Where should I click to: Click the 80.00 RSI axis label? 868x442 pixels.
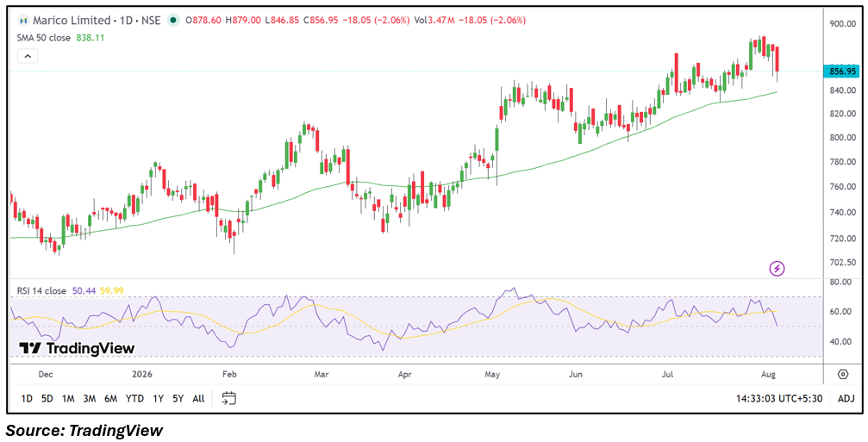(840, 282)
